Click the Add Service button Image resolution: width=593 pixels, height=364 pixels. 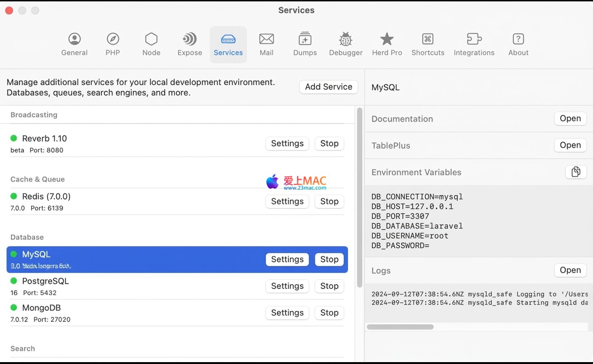coord(328,87)
